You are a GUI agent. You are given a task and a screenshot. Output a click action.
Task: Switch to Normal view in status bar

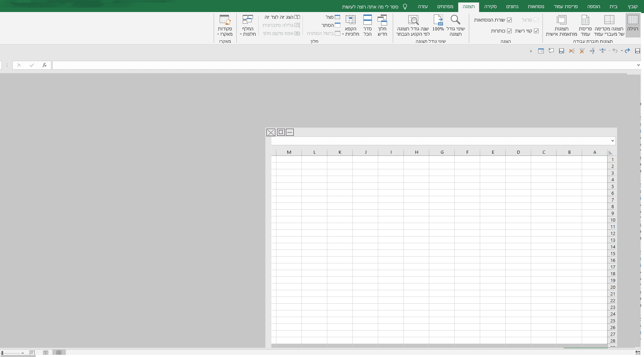pyautogui.click(x=59, y=352)
